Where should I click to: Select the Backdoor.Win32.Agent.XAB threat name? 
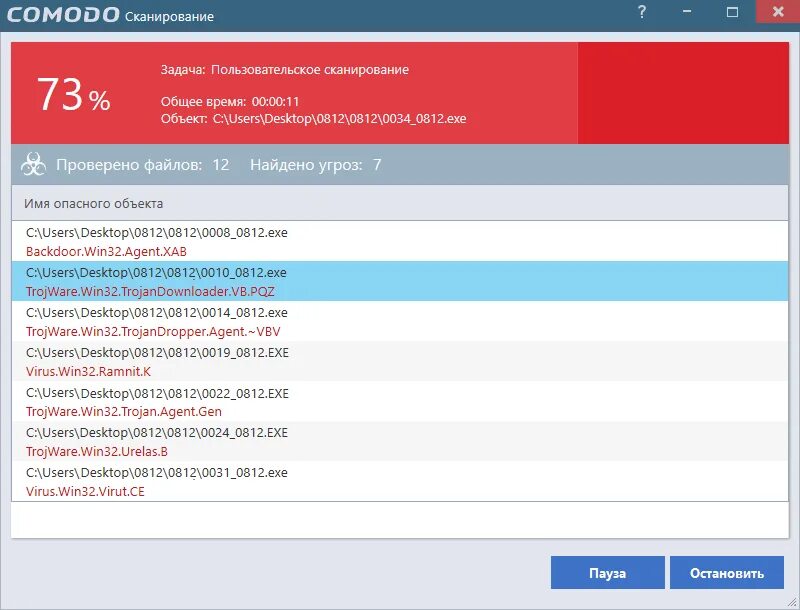(x=106, y=251)
